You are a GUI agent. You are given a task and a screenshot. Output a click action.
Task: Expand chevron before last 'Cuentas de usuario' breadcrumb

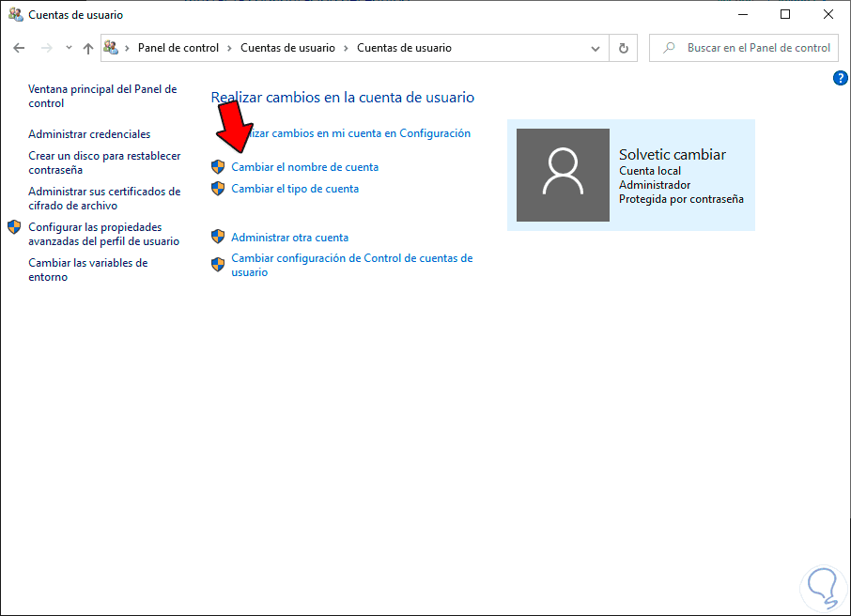pyautogui.click(x=346, y=48)
